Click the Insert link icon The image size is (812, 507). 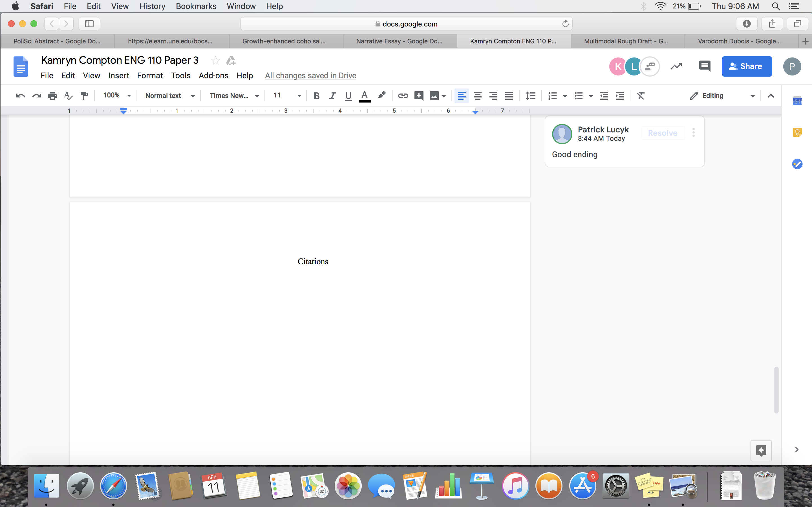click(403, 96)
